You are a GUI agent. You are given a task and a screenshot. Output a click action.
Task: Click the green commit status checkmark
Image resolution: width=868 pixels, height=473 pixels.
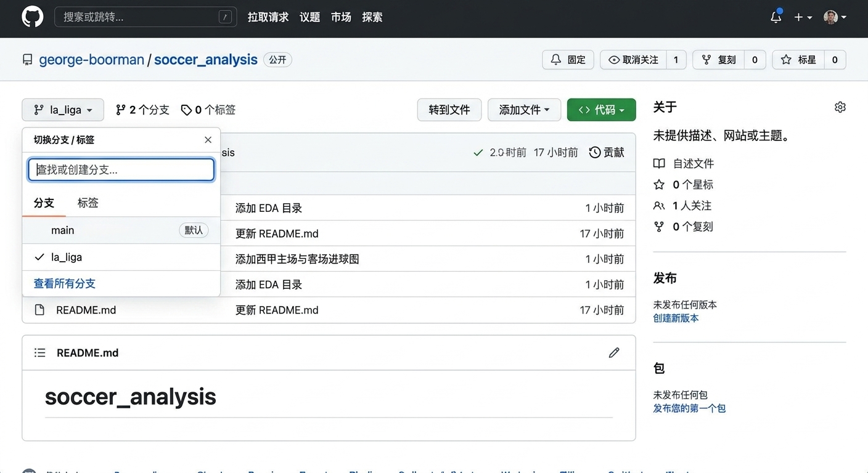pyautogui.click(x=478, y=152)
